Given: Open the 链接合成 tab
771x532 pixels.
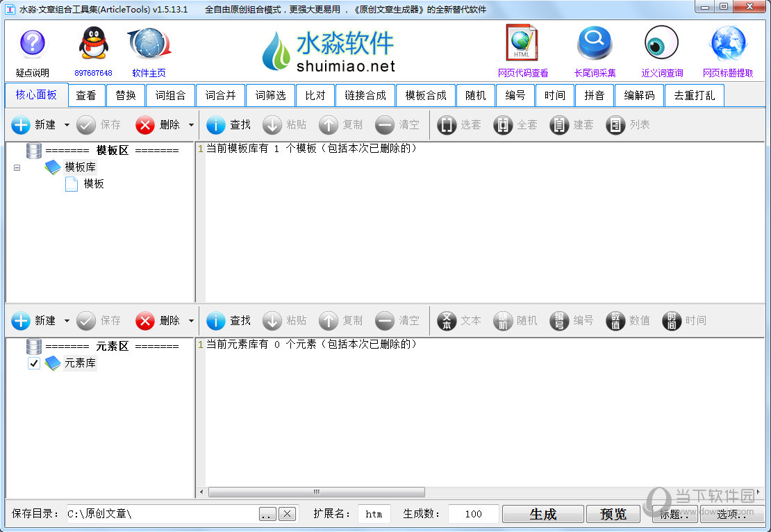Looking at the screenshot, I should [x=365, y=95].
